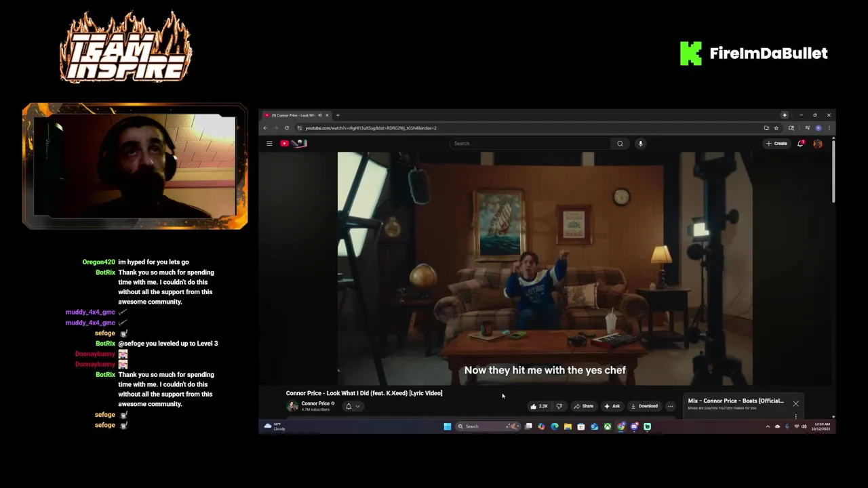Open Xbox app from taskbar
Screen dimensions: 868x488
pyautogui.click(x=608, y=426)
